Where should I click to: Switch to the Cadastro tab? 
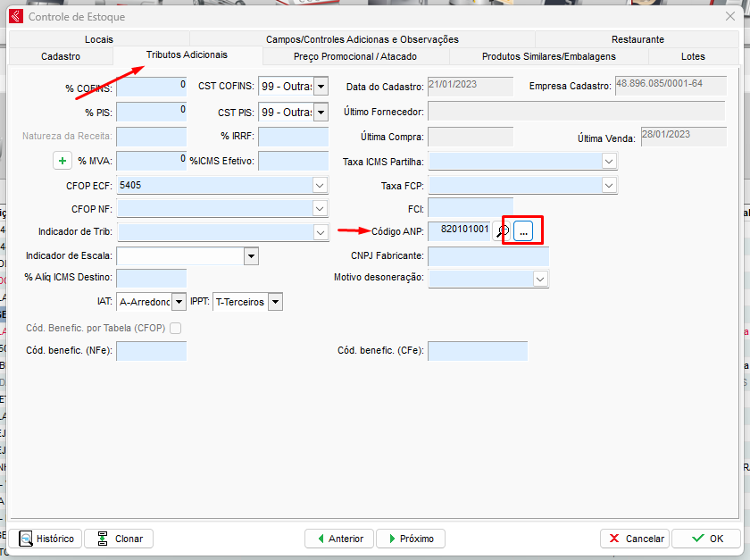click(x=61, y=56)
